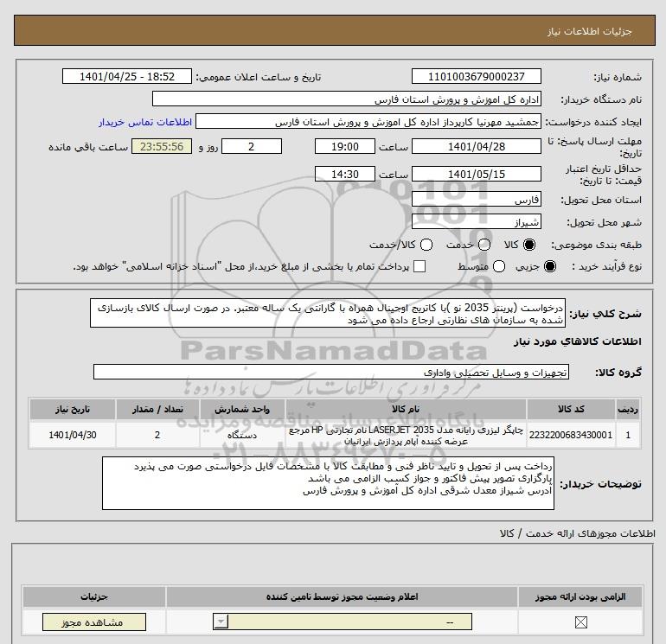Viewport: 666px width, 644px height.
Task: Click the validity time field 14:30
Action: (x=345, y=174)
